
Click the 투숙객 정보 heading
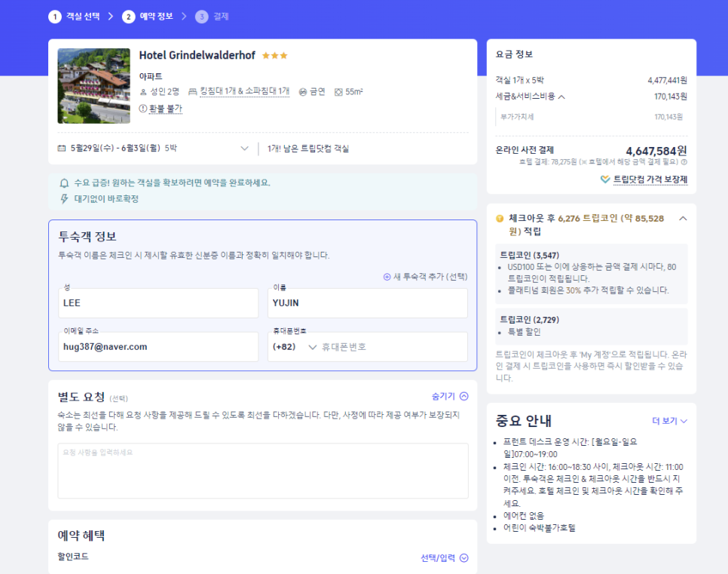[87, 237]
